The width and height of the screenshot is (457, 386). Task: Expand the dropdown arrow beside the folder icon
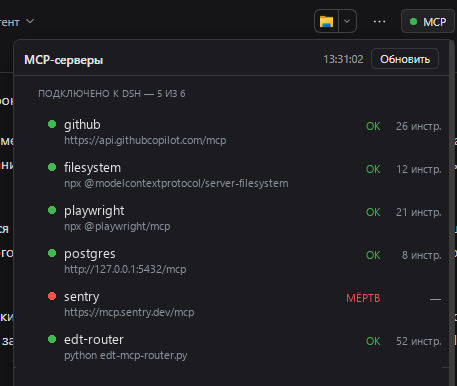click(347, 21)
